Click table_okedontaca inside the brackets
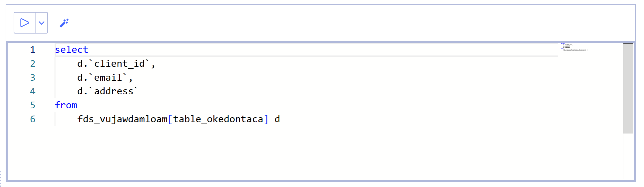The width and height of the screenshot is (644, 187). (x=218, y=119)
